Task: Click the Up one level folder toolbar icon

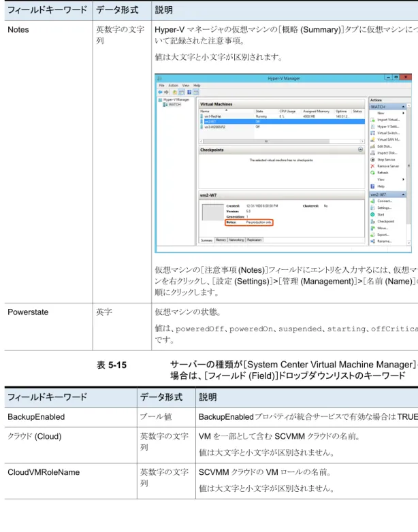Action: point(174,93)
